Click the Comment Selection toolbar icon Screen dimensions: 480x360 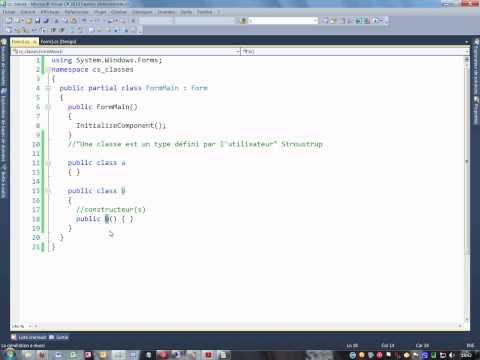click(x=73, y=30)
